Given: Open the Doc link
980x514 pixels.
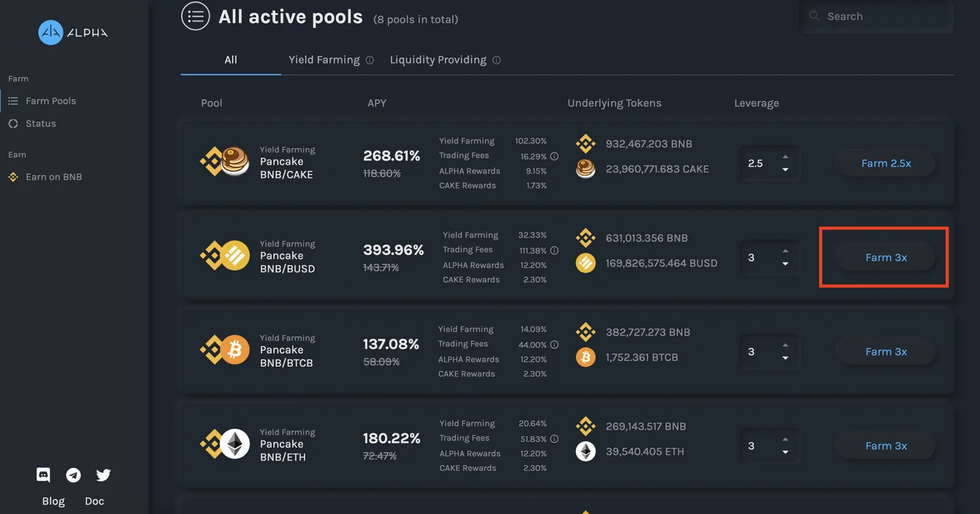Looking at the screenshot, I should click(94, 501).
